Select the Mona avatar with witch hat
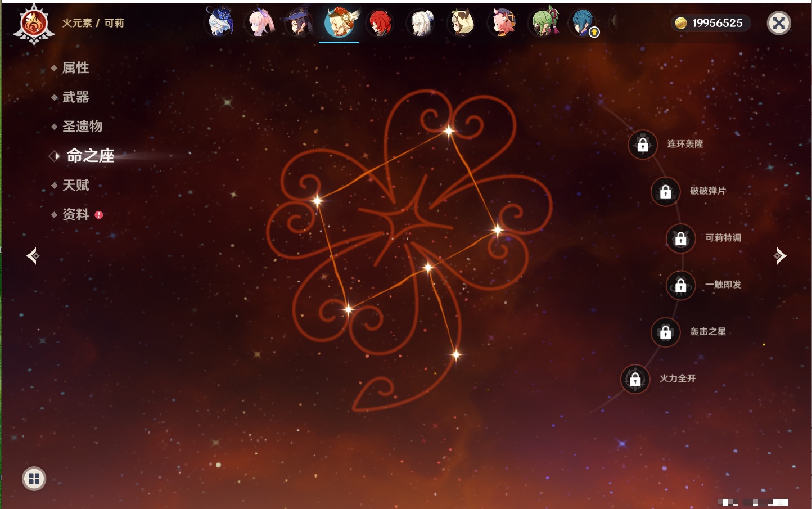The image size is (812, 509). click(x=299, y=22)
